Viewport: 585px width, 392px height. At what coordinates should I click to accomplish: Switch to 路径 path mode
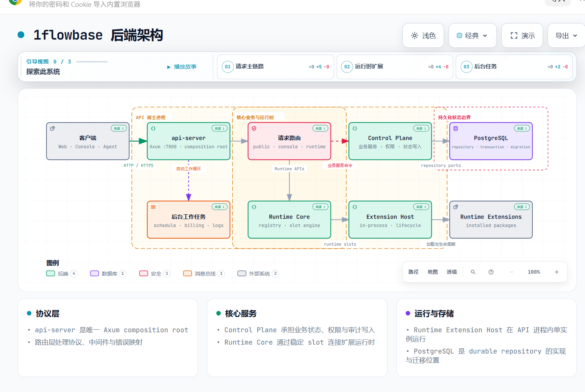pyautogui.click(x=414, y=272)
